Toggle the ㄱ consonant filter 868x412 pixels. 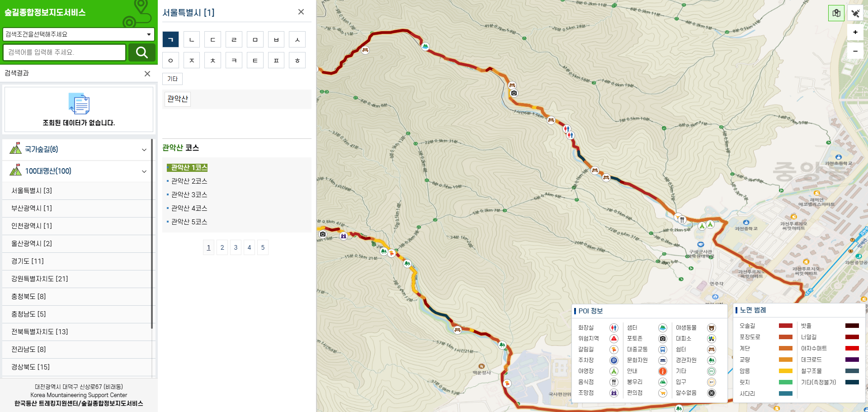point(170,40)
